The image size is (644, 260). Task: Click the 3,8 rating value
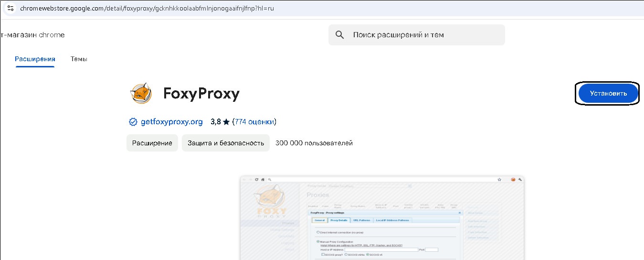click(x=216, y=122)
